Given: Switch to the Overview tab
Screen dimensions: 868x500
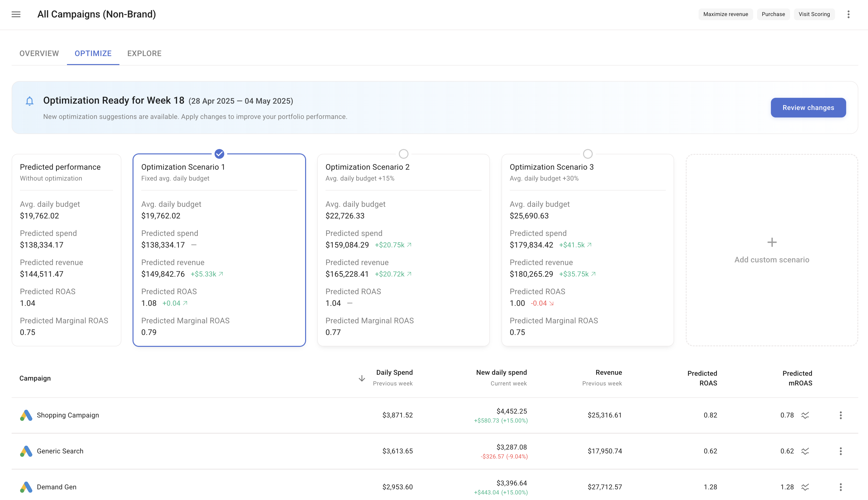Looking at the screenshot, I should (39, 53).
